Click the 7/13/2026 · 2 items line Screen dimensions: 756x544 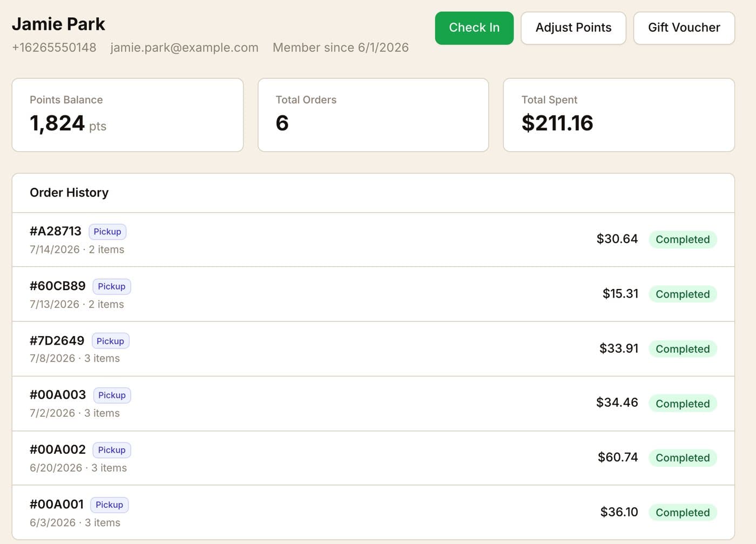(77, 304)
